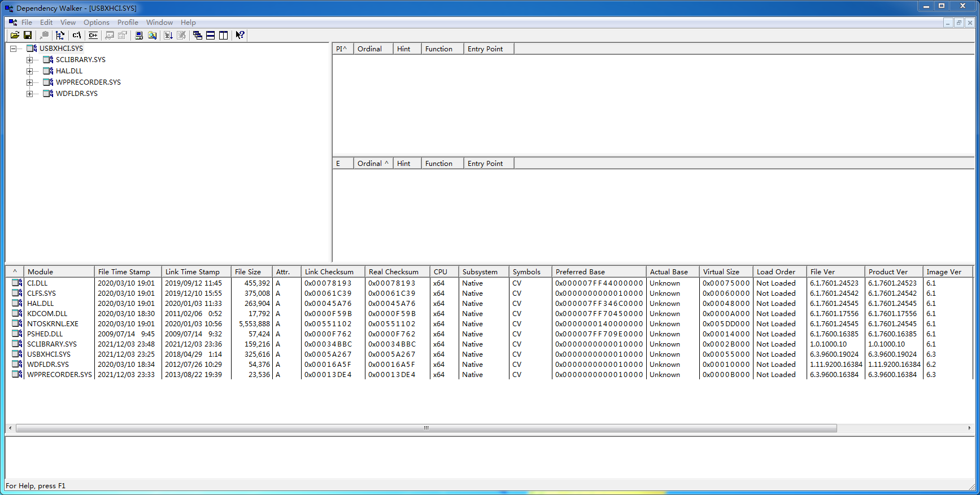The image size is (980, 495).
Task: Open System Information via computer icon
Action: (139, 35)
